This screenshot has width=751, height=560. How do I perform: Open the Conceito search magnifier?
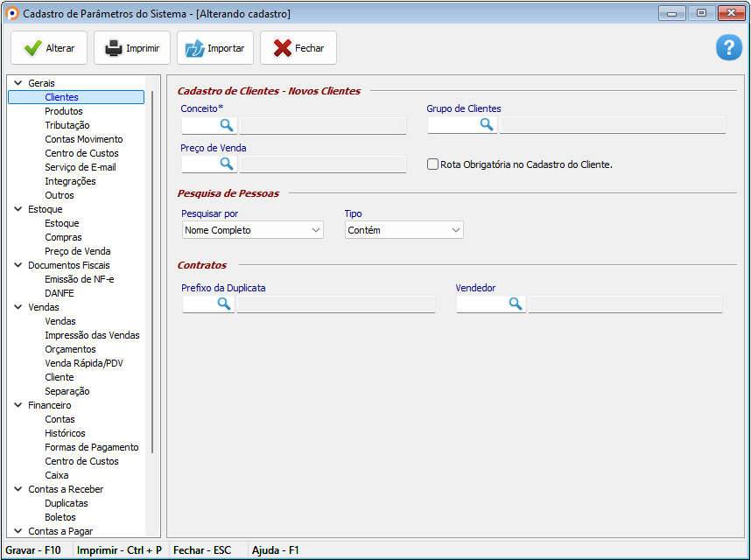point(227,125)
